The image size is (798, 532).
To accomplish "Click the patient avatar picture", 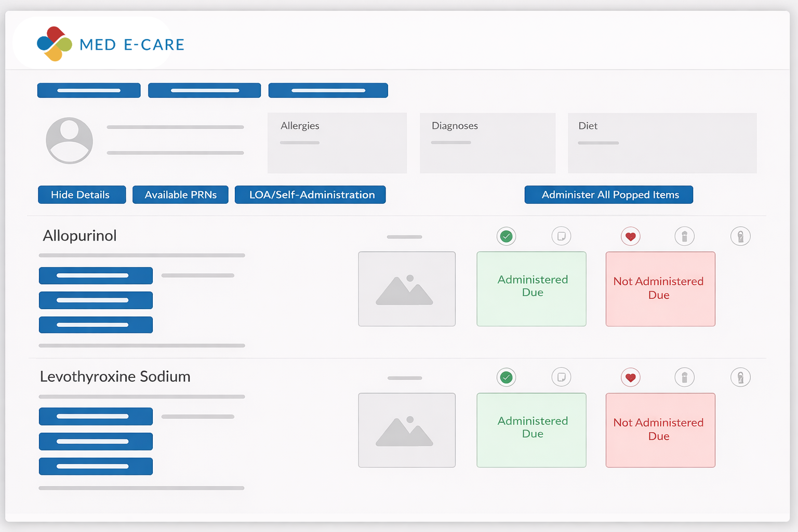I will 70,141.
